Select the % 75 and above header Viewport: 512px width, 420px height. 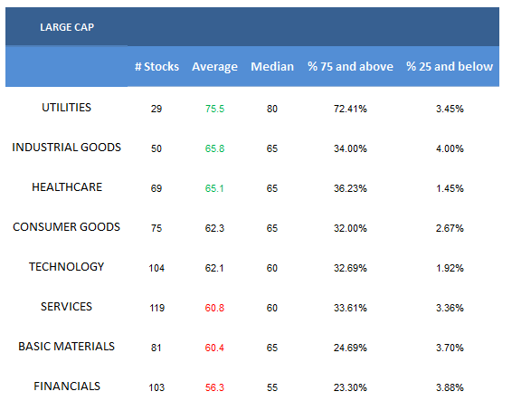tap(350, 67)
